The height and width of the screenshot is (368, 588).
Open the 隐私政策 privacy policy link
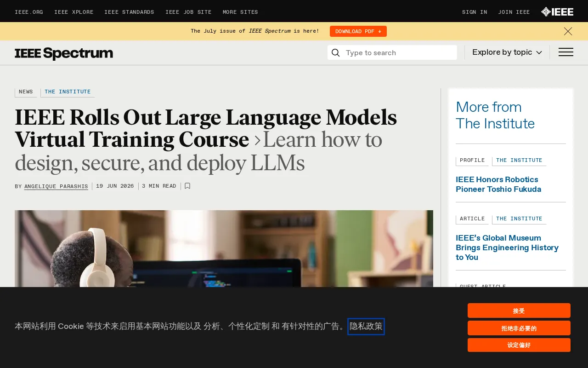coord(366,327)
